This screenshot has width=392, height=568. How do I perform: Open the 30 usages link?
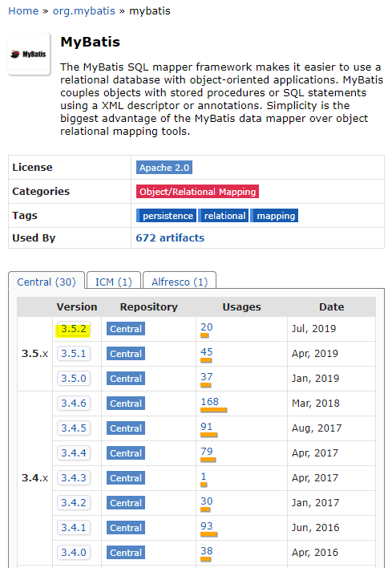pyautogui.click(x=207, y=501)
